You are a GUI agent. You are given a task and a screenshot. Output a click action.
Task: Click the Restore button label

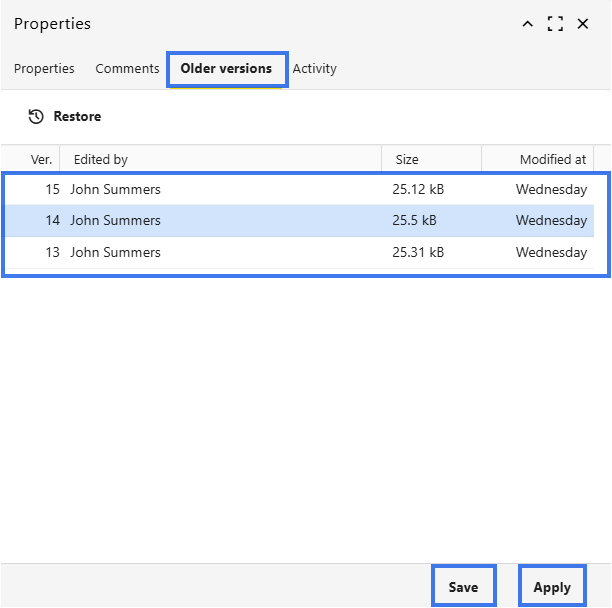(77, 116)
